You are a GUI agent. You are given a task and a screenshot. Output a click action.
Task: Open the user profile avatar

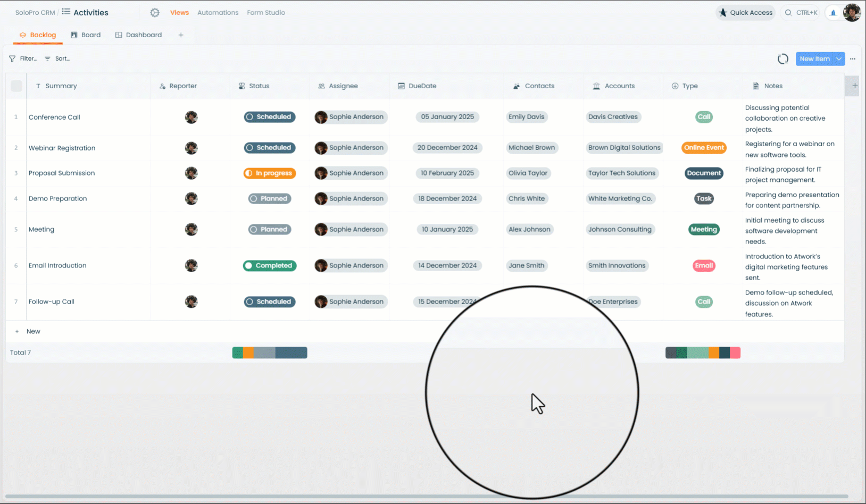(852, 13)
